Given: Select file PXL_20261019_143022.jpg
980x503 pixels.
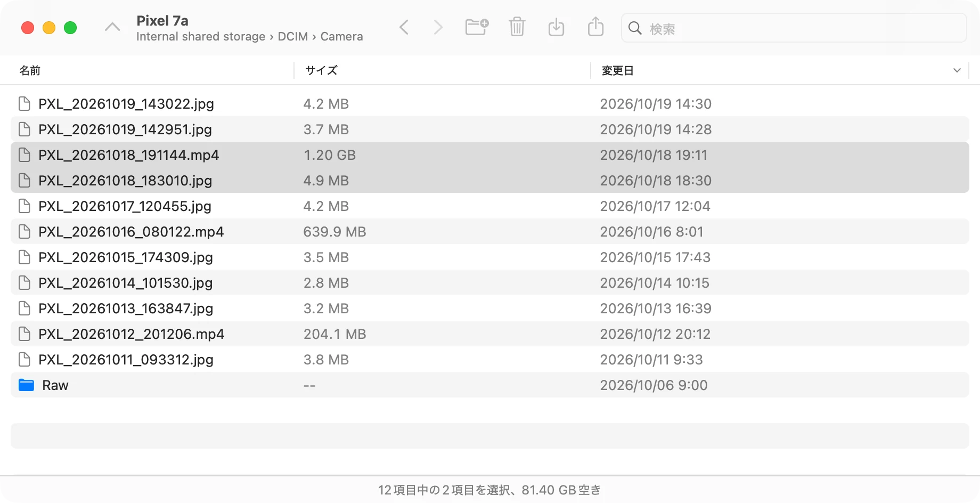Looking at the screenshot, I should click(x=490, y=104).
